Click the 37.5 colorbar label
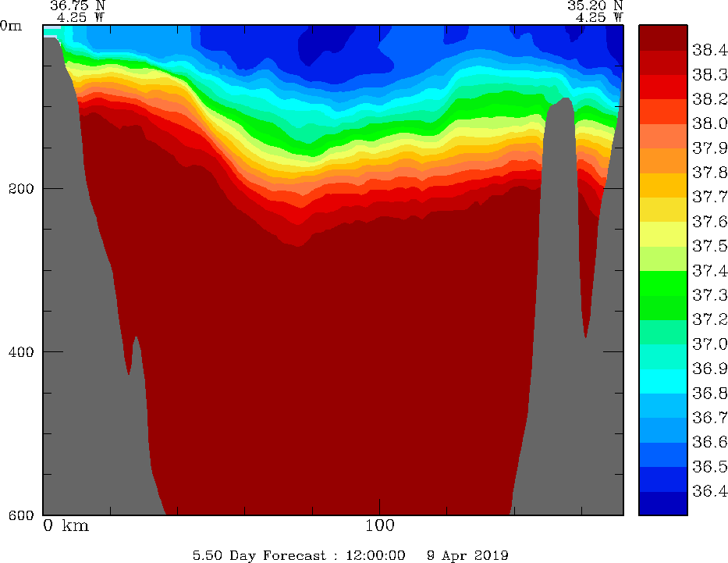 pos(710,246)
